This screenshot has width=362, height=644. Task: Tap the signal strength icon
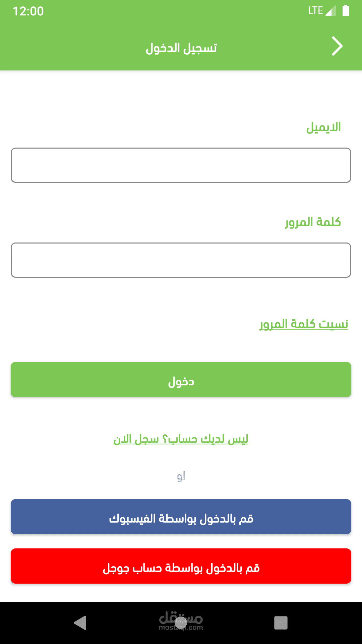330,11
